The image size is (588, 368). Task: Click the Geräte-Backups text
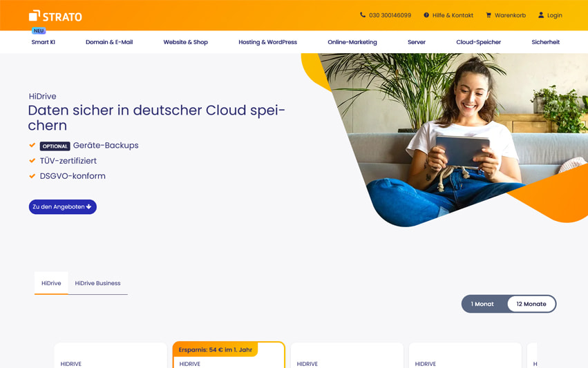click(106, 146)
